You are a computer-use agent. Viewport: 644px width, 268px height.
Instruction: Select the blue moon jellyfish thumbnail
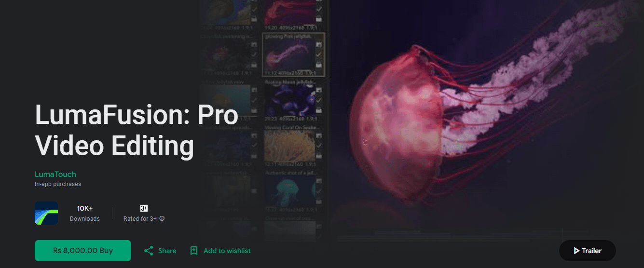[x=289, y=101]
